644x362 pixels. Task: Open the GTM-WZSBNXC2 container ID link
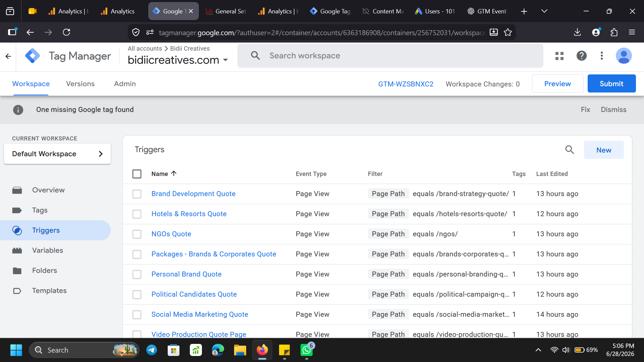406,84
